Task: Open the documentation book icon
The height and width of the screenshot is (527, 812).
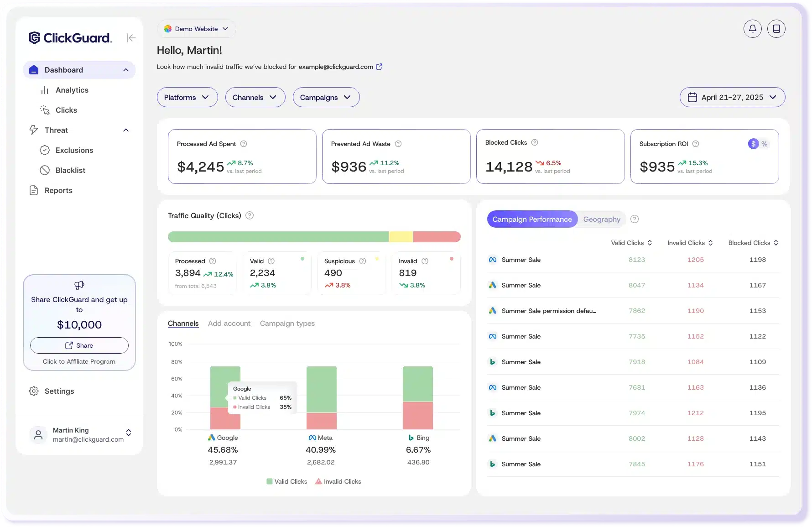Action: (776, 28)
